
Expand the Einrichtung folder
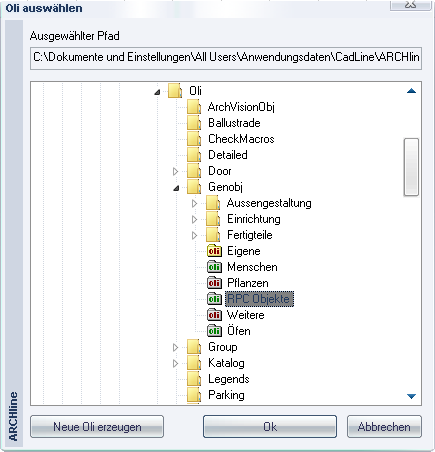(x=194, y=219)
